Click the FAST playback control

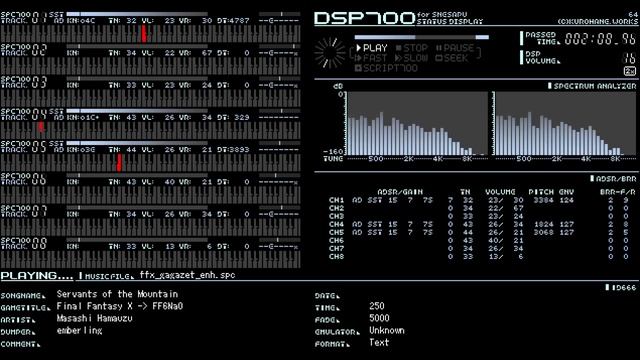(371, 58)
